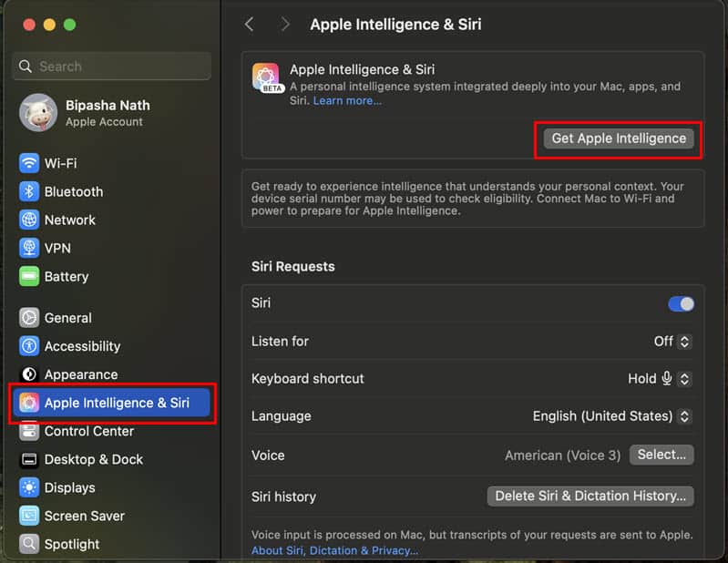Change the Language dropdown selection
This screenshot has width=728, height=563.
(611, 415)
